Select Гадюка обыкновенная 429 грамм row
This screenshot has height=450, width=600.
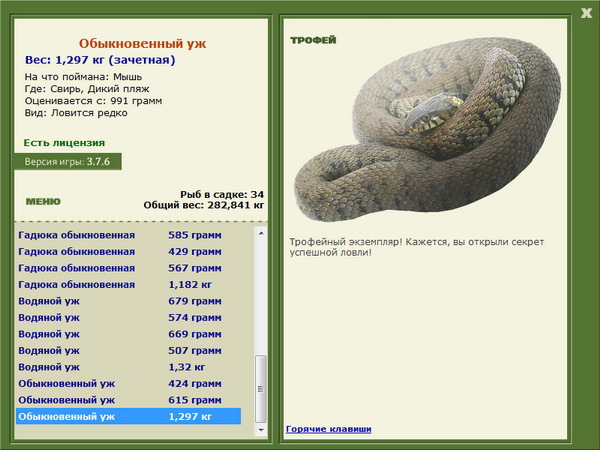click(128, 251)
